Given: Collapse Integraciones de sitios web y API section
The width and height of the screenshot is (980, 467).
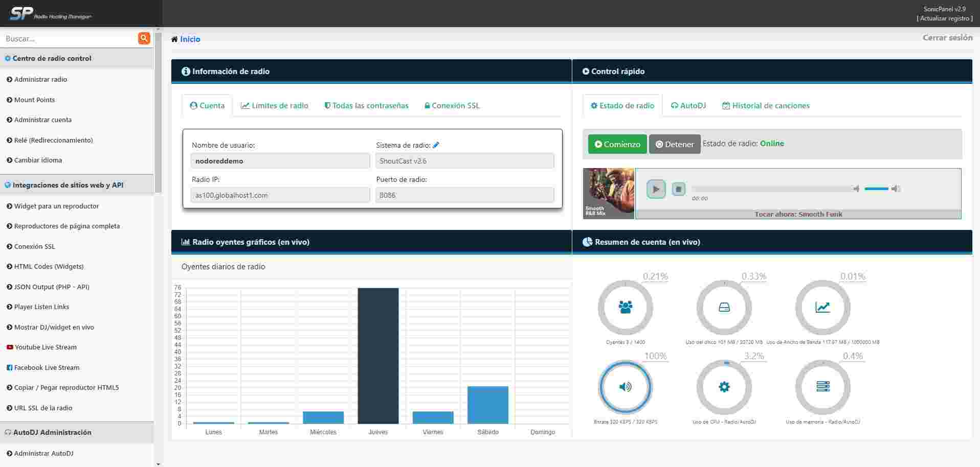Looking at the screenshot, I should tap(68, 185).
